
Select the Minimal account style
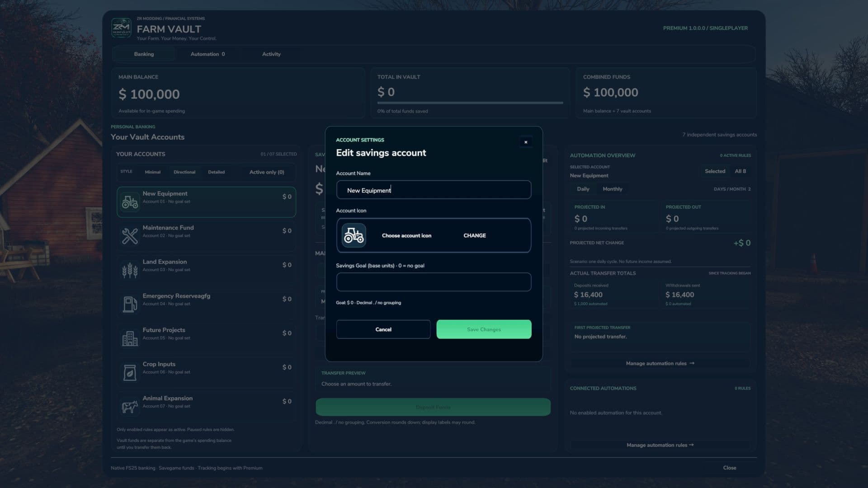pos(153,172)
